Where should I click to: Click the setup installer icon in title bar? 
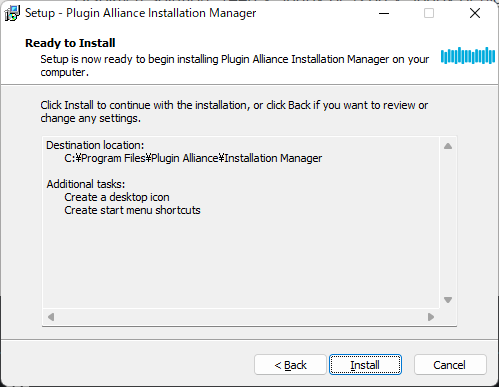point(12,13)
